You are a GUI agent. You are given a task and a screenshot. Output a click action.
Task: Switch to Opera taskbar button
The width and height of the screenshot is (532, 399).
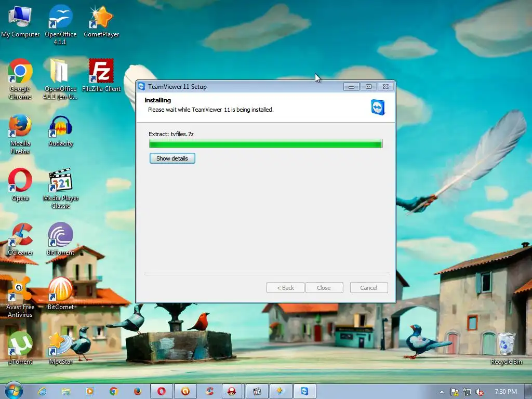pos(162,392)
